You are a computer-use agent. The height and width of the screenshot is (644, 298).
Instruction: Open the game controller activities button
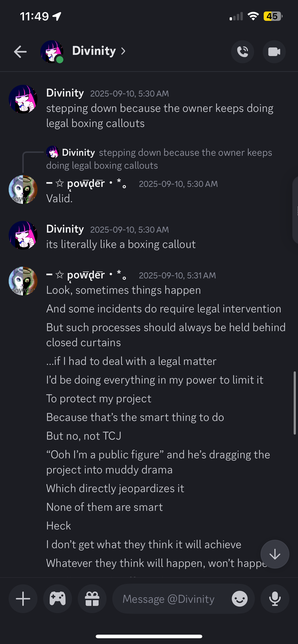point(58,599)
